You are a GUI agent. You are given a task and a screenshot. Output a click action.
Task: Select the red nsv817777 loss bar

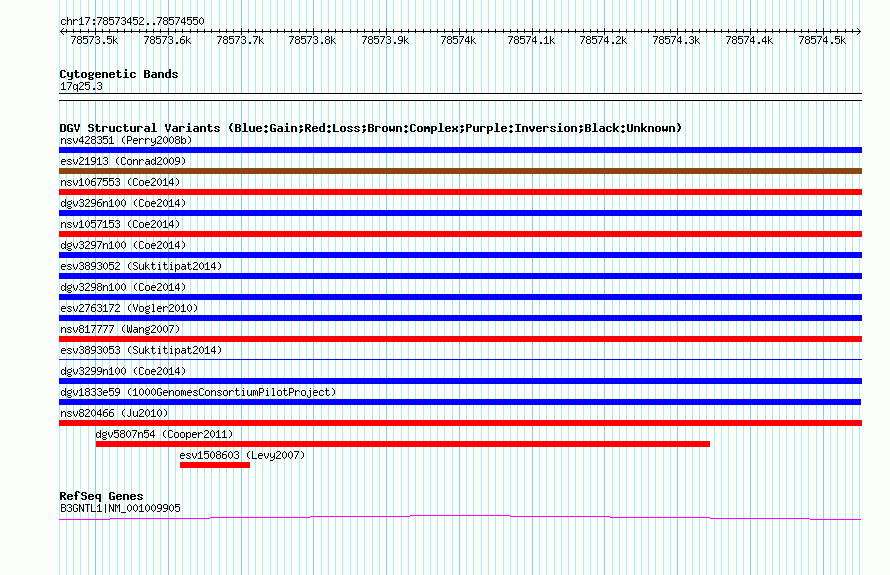pos(460,339)
